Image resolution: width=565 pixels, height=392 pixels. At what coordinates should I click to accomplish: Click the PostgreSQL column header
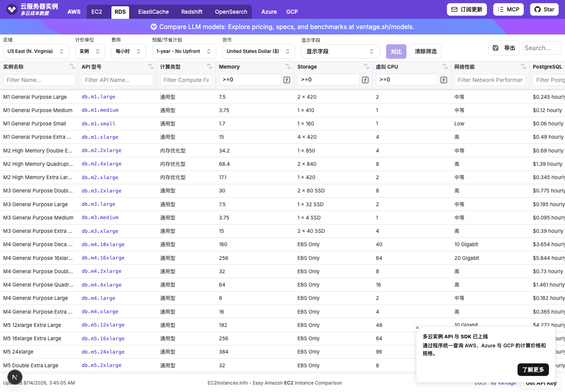coord(548,67)
